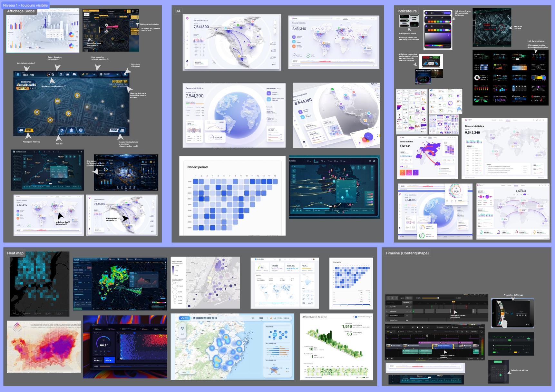Image resolution: width=555 pixels, height=392 pixels.
Task: Click skip-to-start icon in the video editor
Action: (413, 327)
